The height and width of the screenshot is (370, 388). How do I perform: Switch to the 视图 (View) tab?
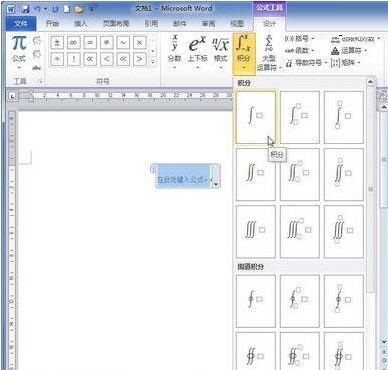pyautogui.click(x=237, y=23)
